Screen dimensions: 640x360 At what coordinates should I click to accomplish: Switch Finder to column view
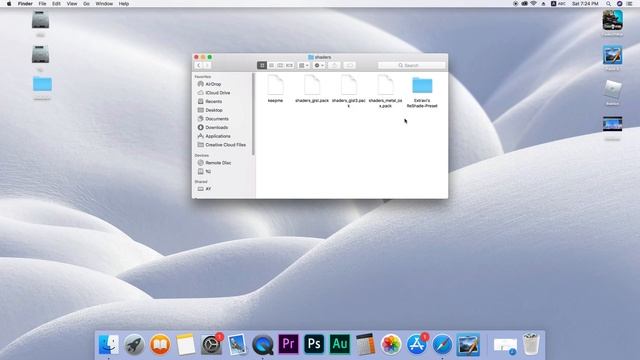(x=280, y=65)
